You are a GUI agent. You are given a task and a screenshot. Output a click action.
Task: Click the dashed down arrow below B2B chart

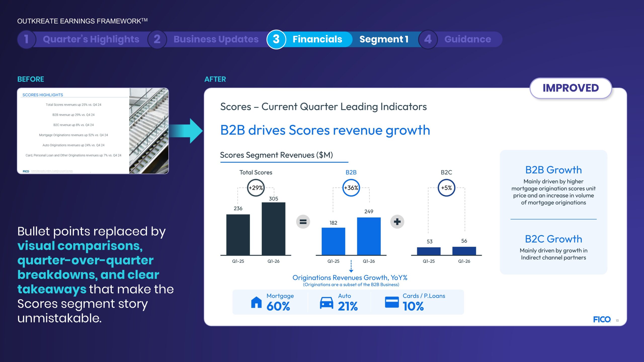pyautogui.click(x=351, y=266)
